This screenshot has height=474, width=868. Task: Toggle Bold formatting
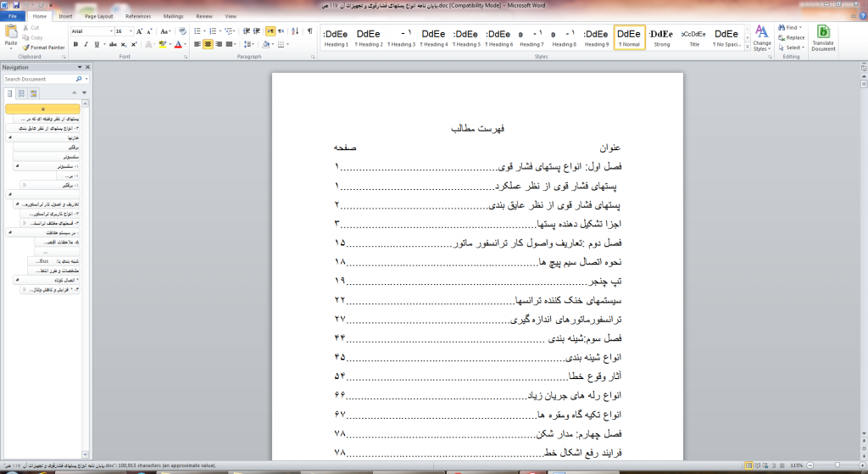75,44
